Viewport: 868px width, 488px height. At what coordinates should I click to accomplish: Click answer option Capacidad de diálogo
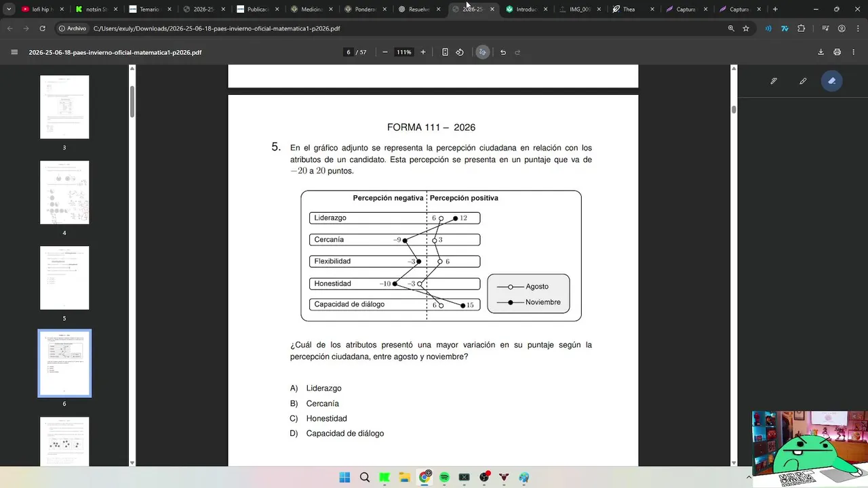[x=344, y=433]
